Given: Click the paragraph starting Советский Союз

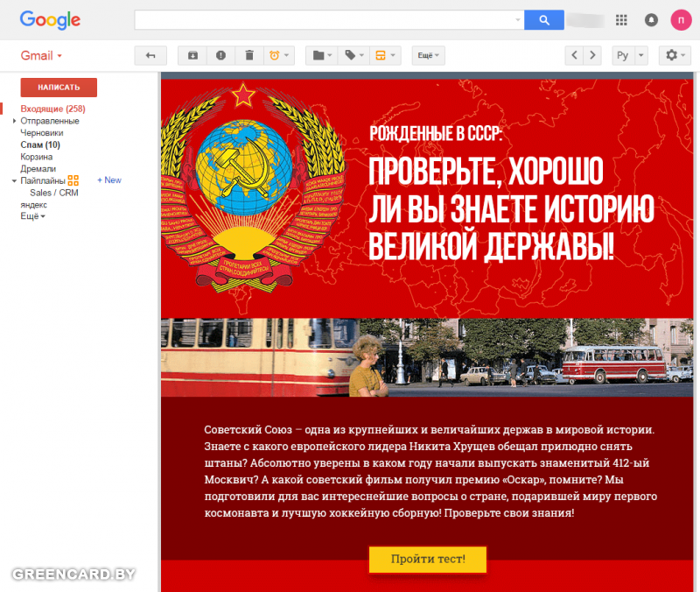Looking at the screenshot, I should point(430,471).
